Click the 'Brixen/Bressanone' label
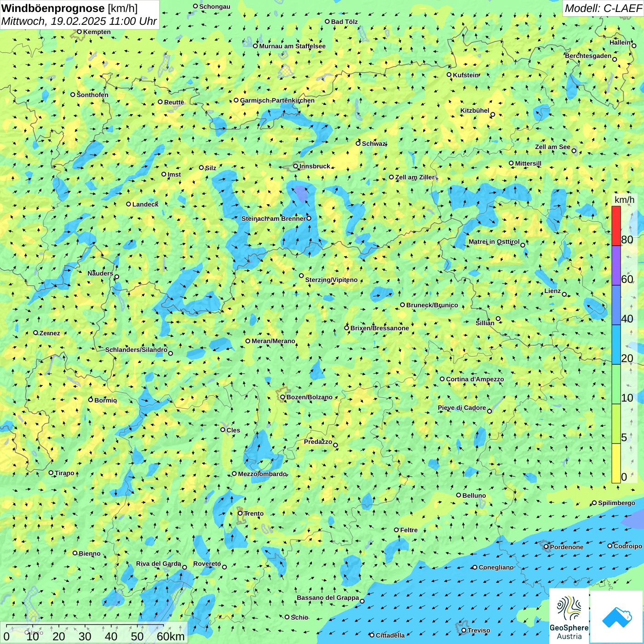644x644 pixels. point(379,328)
